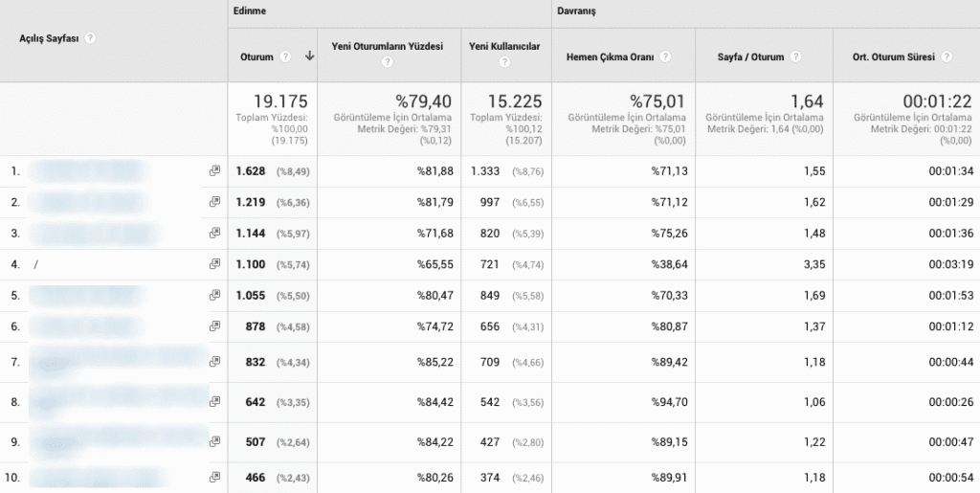Open the "/" landing page entry

point(36,264)
